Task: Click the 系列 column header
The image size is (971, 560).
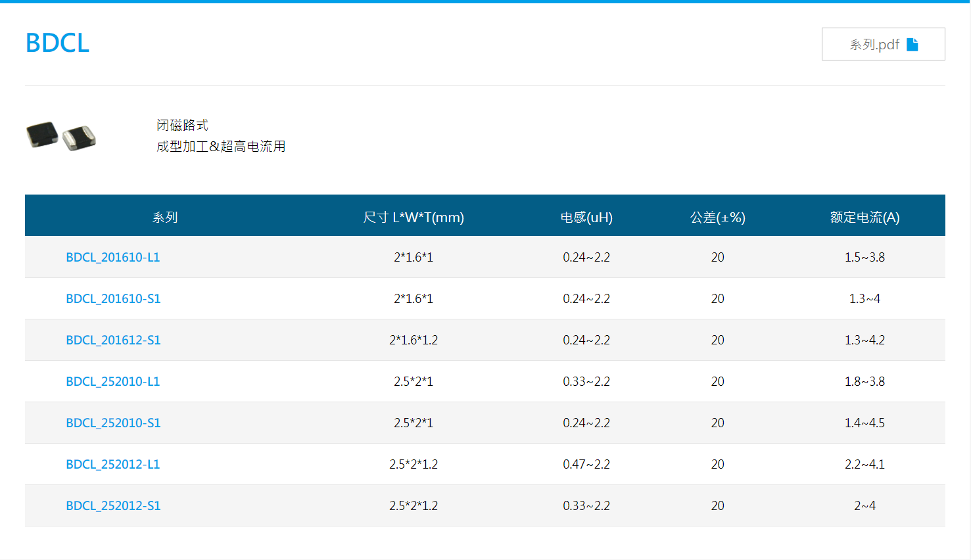Action: click(x=165, y=217)
